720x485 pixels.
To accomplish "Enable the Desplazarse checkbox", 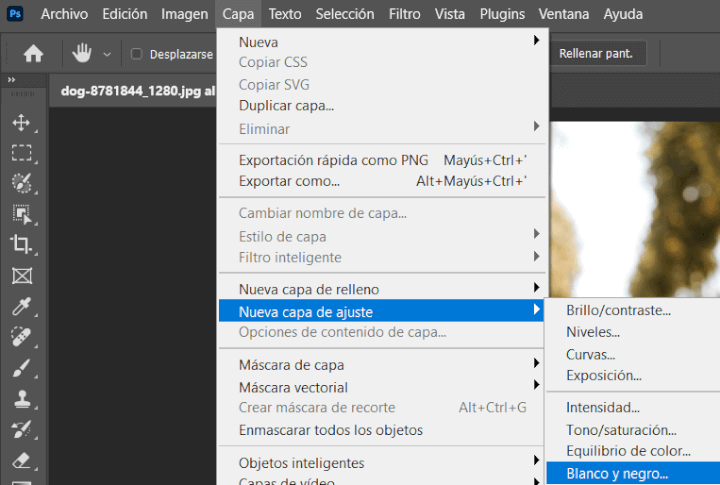I will coord(137,54).
